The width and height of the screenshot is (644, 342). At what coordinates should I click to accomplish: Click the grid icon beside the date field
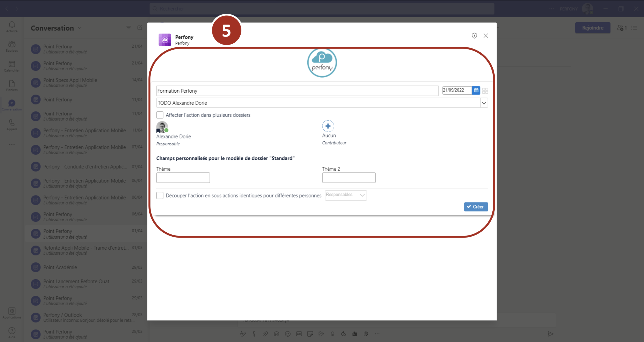485,91
